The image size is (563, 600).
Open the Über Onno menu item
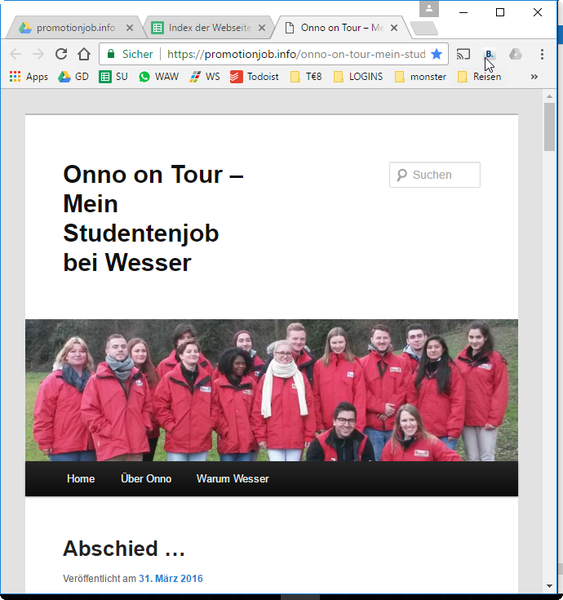(x=146, y=479)
